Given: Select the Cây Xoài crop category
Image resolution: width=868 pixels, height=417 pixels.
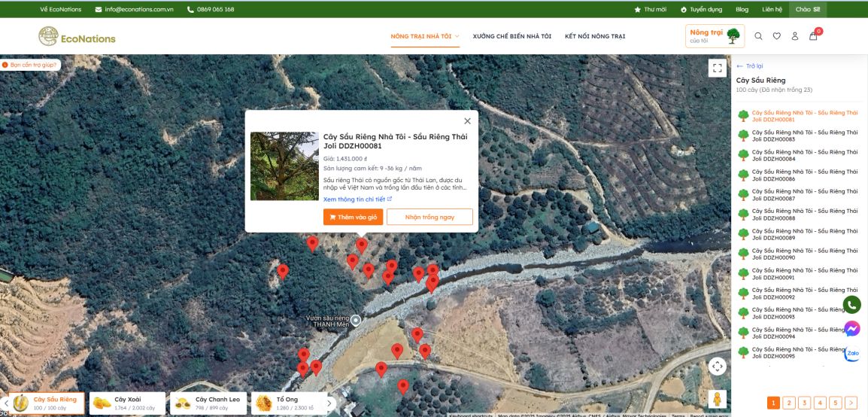Looking at the screenshot, I should (126, 403).
